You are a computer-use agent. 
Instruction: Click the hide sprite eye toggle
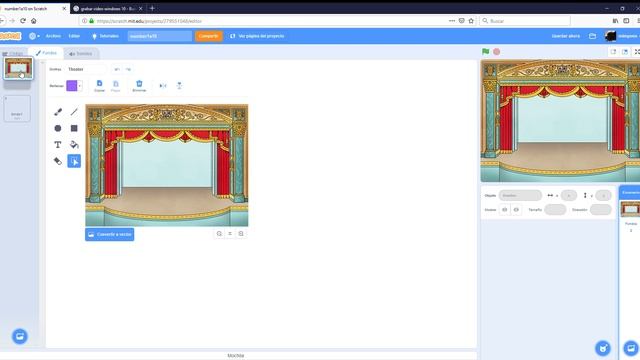pos(516,209)
